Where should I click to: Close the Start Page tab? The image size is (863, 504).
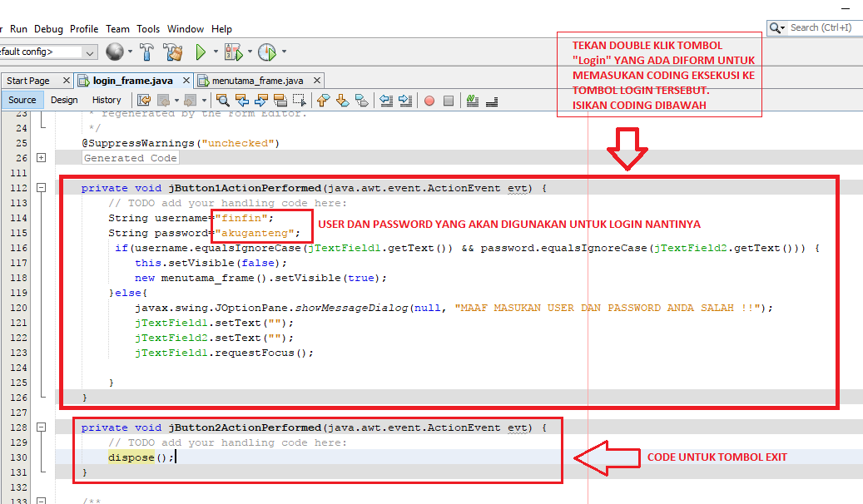(66, 81)
